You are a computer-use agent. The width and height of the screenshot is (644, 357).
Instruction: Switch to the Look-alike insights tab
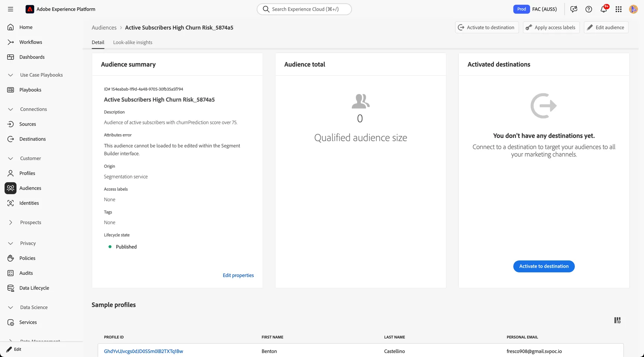(133, 42)
